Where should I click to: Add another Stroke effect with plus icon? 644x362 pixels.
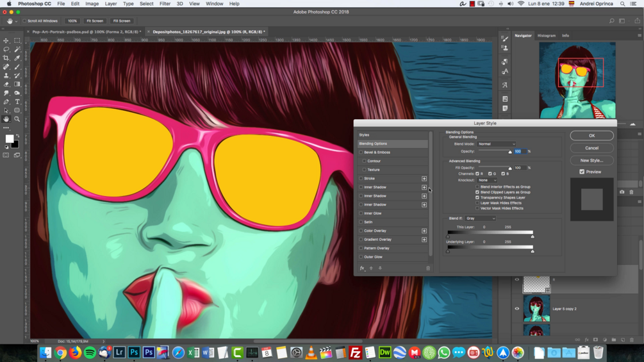(424, 179)
